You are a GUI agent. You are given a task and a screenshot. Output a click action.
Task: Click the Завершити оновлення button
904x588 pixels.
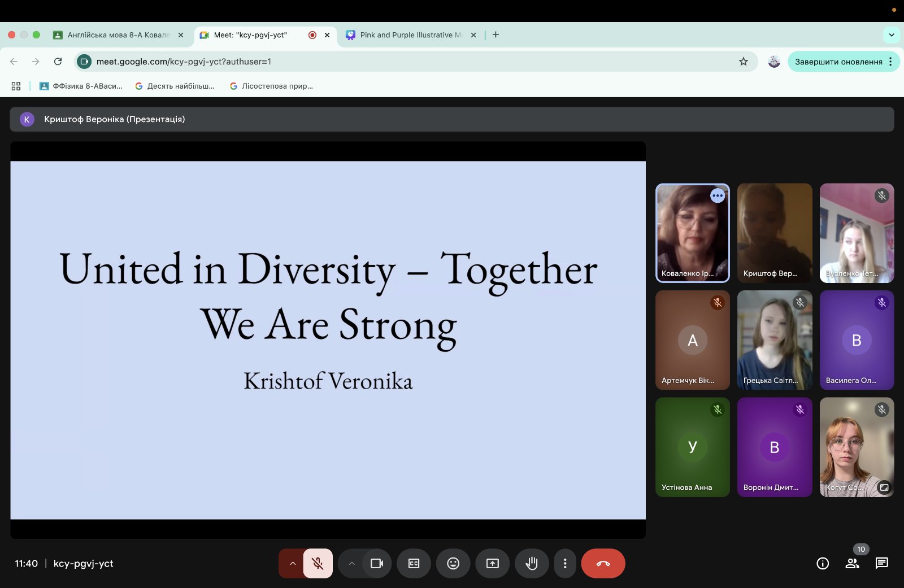(x=838, y=62)
